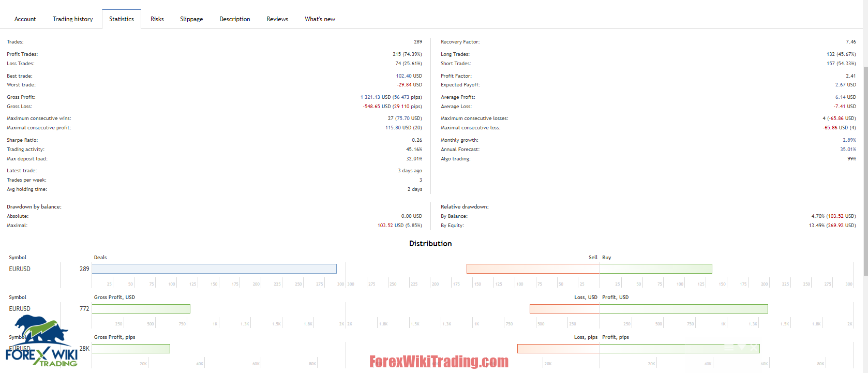Click Best trade value 102.40 USD
This screenshot has height=373, width=868.
(409, 76)
